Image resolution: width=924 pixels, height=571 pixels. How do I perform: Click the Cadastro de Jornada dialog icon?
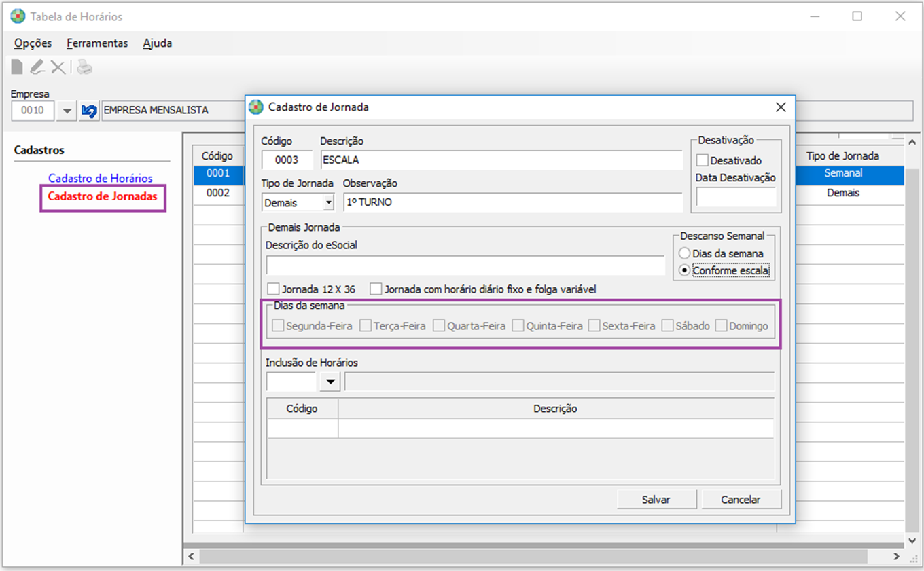pyautogui.click(x=255, y=107)
